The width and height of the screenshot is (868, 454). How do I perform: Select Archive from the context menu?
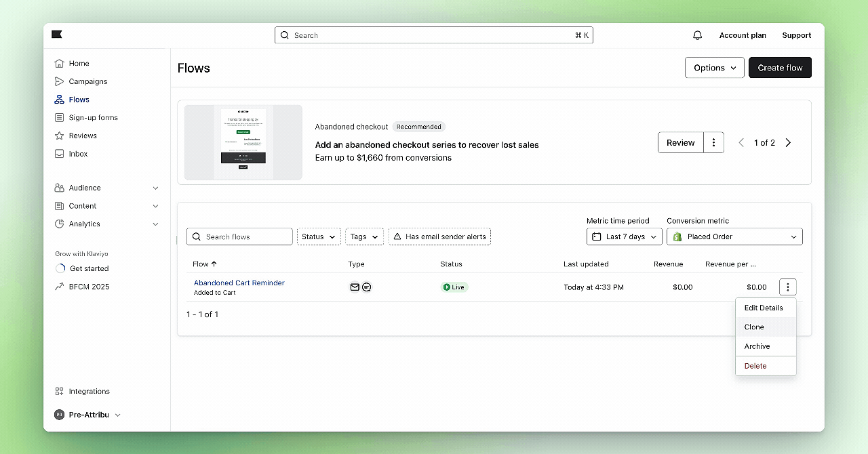766,346
